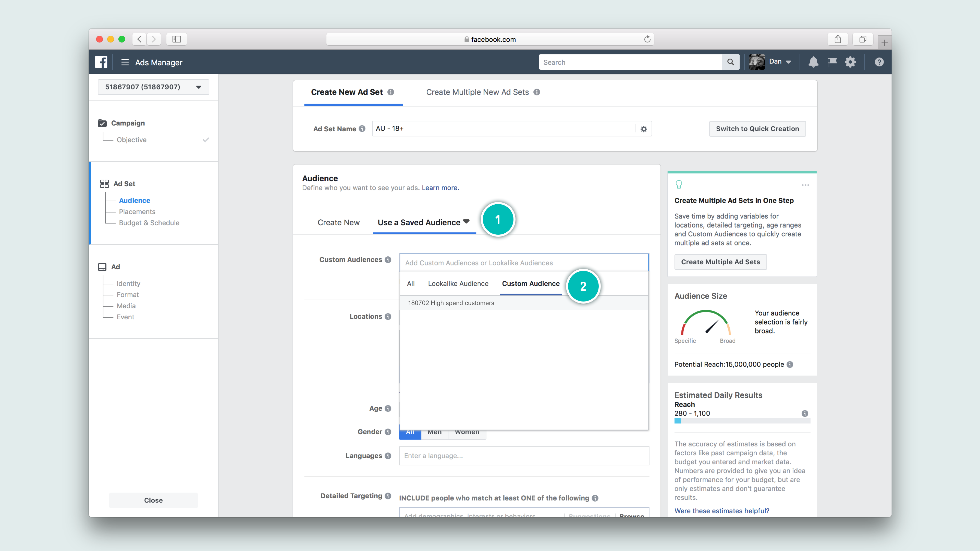Viewport: 980px width, 551px height.
Task: Switch to Create Multiple New Ad Sets tab
Action: (x=477, y=92)
